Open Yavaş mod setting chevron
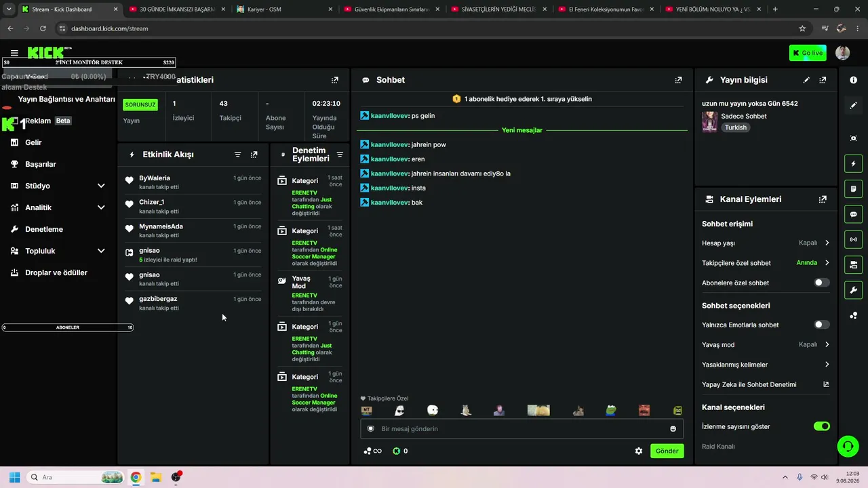This screenshot has width=868, height=488. pyautogui.click(x=827, y=344)
